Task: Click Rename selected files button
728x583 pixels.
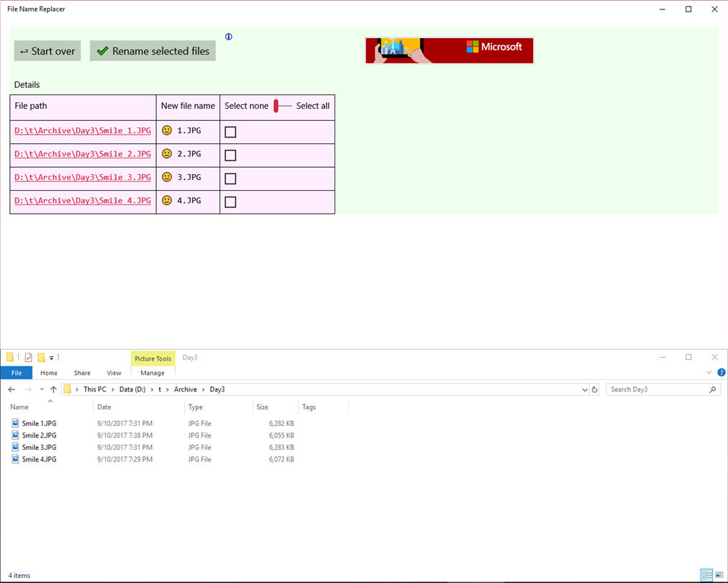Action: (153, 50)
